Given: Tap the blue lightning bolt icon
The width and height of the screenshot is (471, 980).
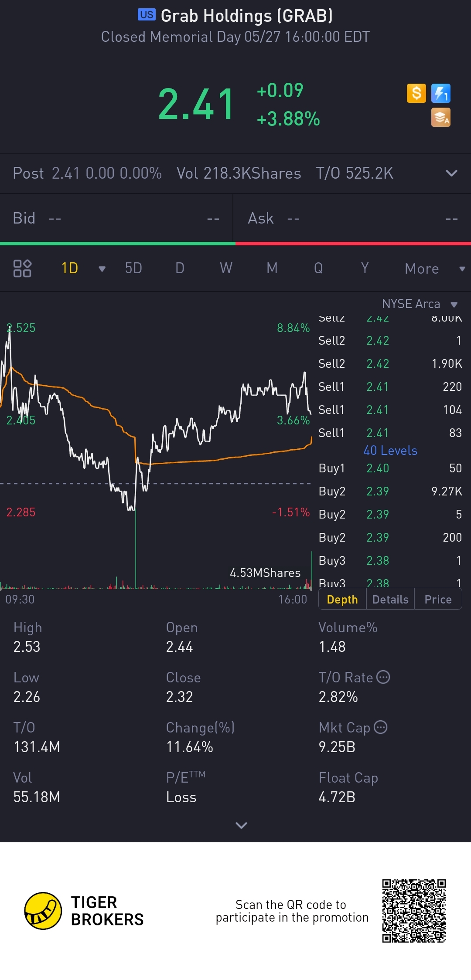Looking at the screenshot, I should (x=441, y=93).
